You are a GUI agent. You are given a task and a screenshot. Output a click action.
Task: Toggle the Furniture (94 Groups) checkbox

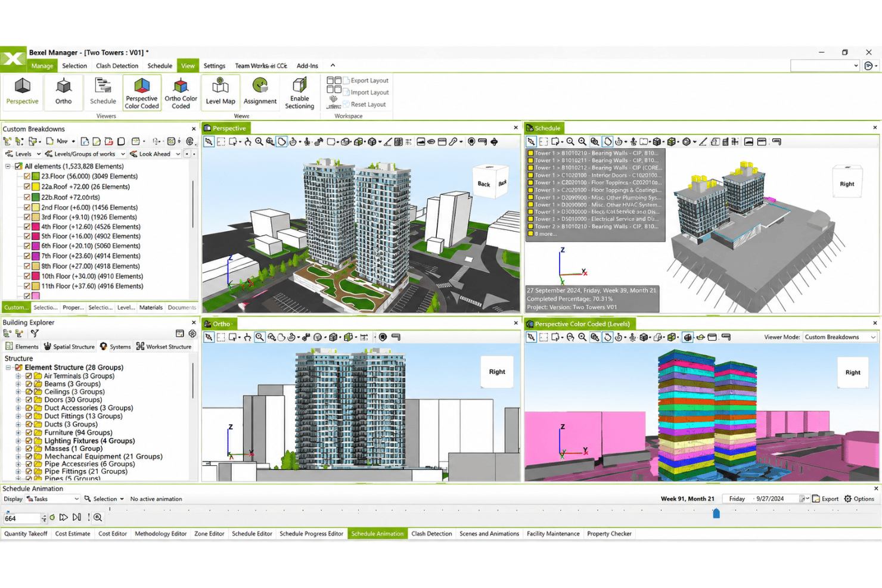[x=28, y=433]
